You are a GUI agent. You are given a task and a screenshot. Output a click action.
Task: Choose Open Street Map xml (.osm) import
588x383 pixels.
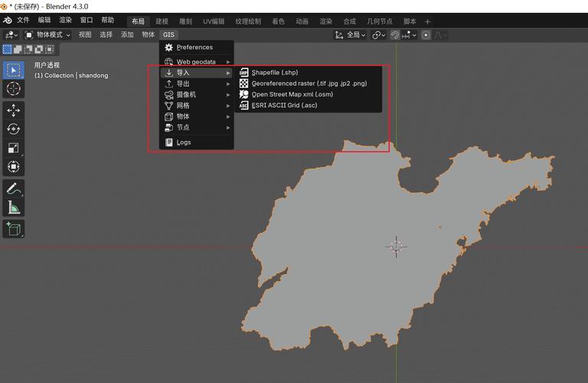pos(309,94)
